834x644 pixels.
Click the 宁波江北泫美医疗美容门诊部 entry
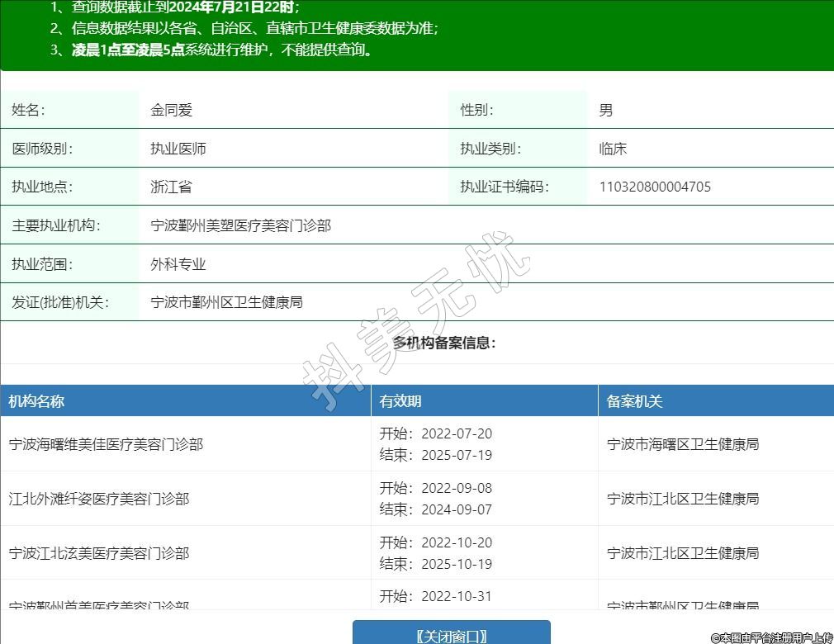99,553
